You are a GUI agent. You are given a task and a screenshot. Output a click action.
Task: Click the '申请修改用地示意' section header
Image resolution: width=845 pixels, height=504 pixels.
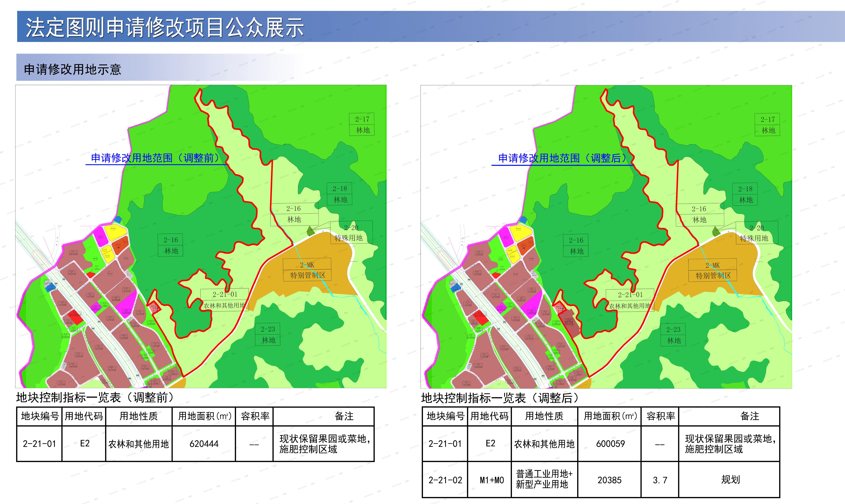click(73, 69)
